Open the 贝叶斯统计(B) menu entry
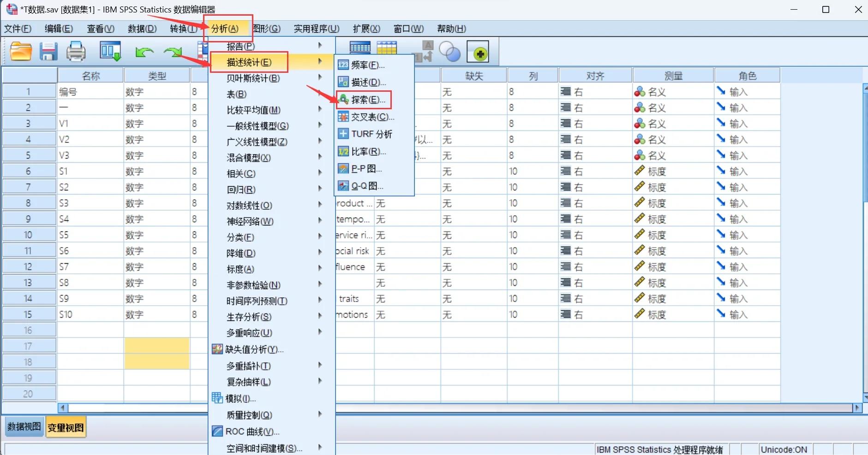 [x=272, y=78]
